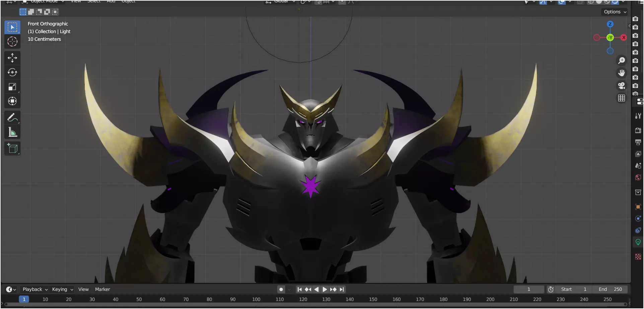Open Object Constraints properties tab

click(x=638, y=230)
